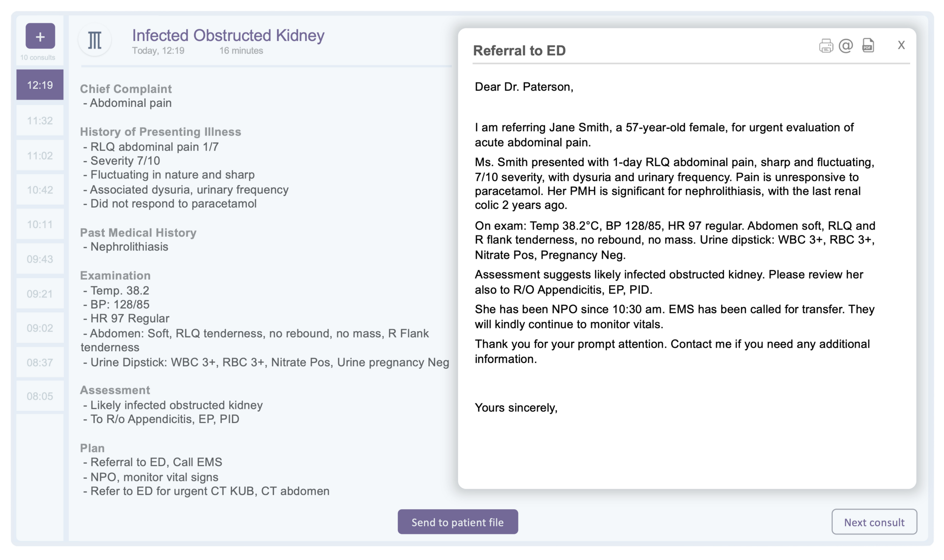Image resolution: width=944 pixels, height=560 pixels.
Task: Click the plus icon to add consult
Action: 40,36
